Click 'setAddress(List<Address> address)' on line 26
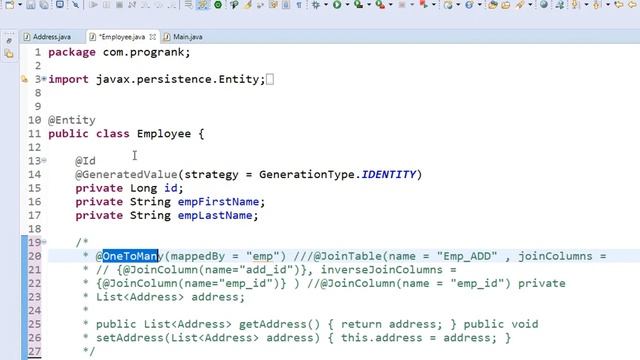The image size is (640, 360). (208, 338)
